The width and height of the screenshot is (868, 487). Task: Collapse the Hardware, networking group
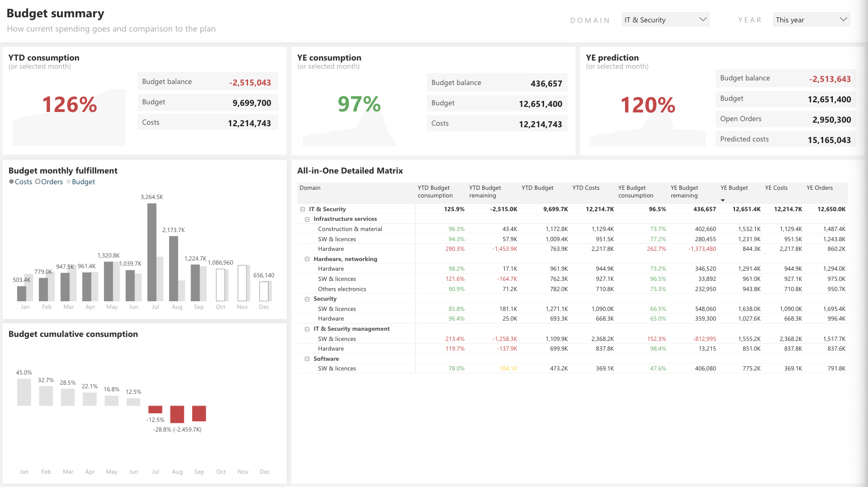point(307,259)
